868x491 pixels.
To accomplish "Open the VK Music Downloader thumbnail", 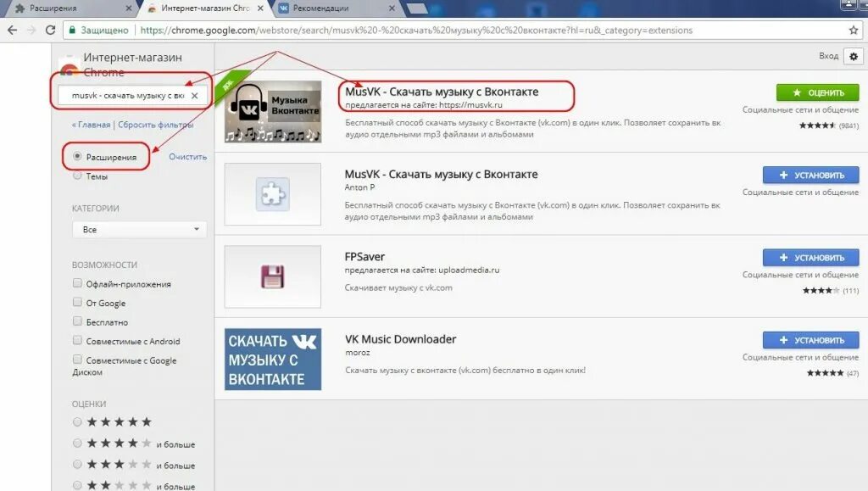I will (273, 360).
